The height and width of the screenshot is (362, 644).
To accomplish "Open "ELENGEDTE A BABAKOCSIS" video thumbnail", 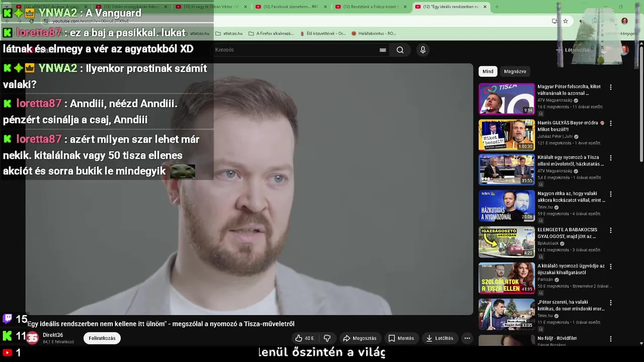I will [x=507, y=242].
